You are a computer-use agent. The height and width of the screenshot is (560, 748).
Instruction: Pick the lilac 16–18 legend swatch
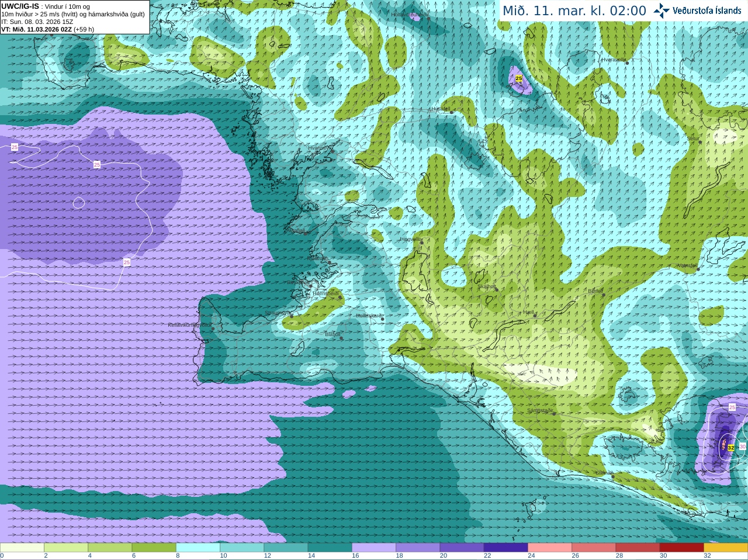click(374, 548)
